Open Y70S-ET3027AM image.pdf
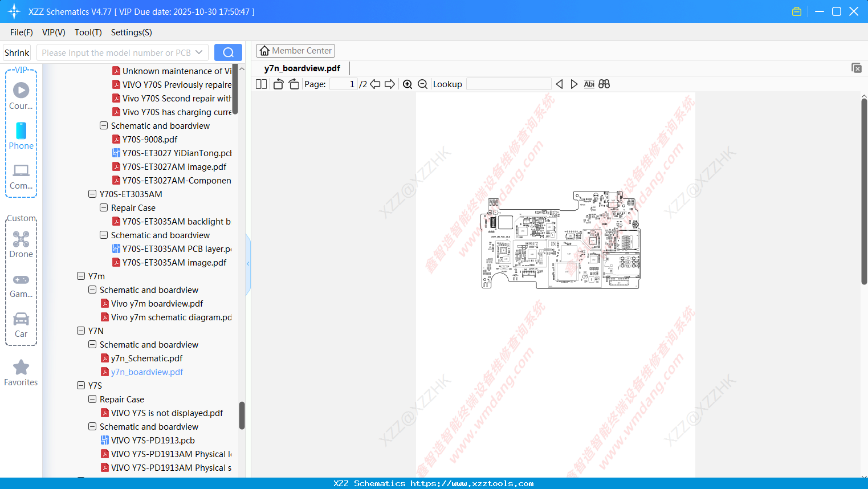This screenshot has height=489, width=868. (174, 166)
